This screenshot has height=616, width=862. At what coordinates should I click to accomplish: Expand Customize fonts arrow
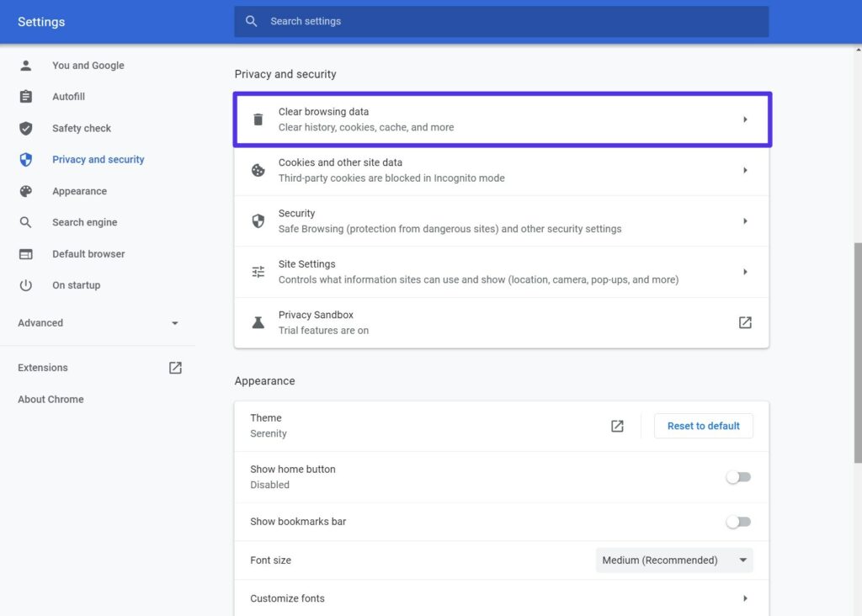click(x=745, y=598)
